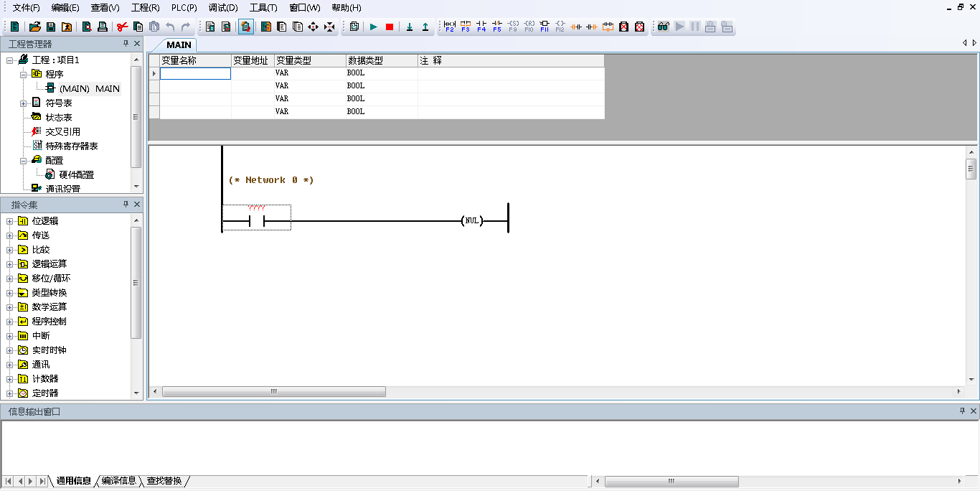Expand the 计数器 instruction group
The image size is (980, 491).
pyautogui.click(x=10, y=379)
